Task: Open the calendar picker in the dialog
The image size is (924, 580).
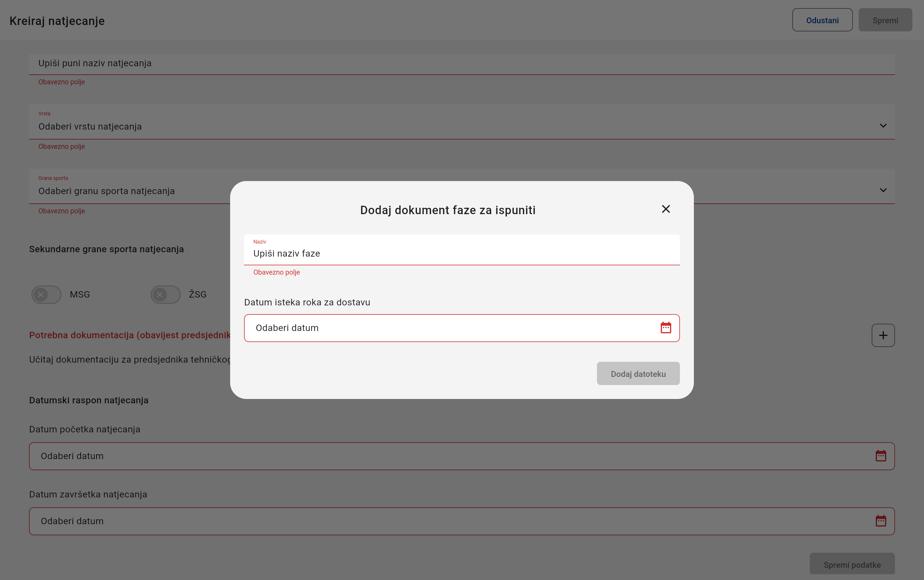Action: pyautogui.click(x=665, y=327)
